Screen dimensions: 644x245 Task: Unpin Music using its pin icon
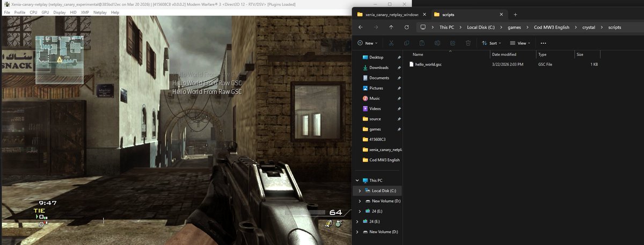[399, 98]
